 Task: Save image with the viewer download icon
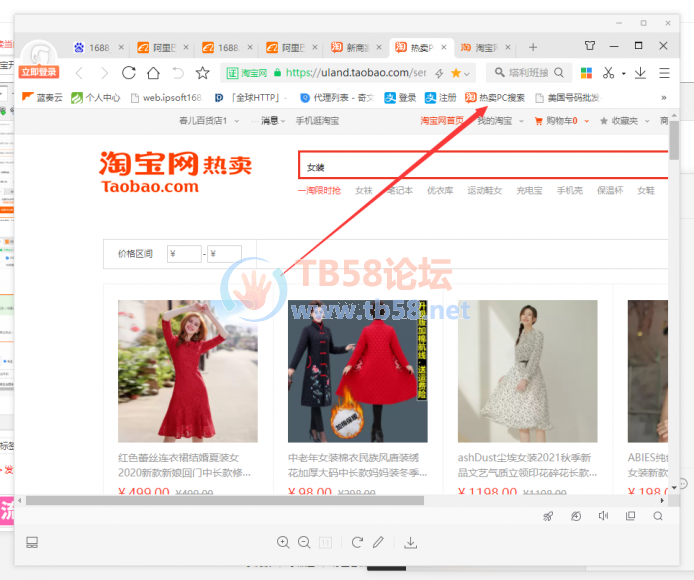pos(411,542)
